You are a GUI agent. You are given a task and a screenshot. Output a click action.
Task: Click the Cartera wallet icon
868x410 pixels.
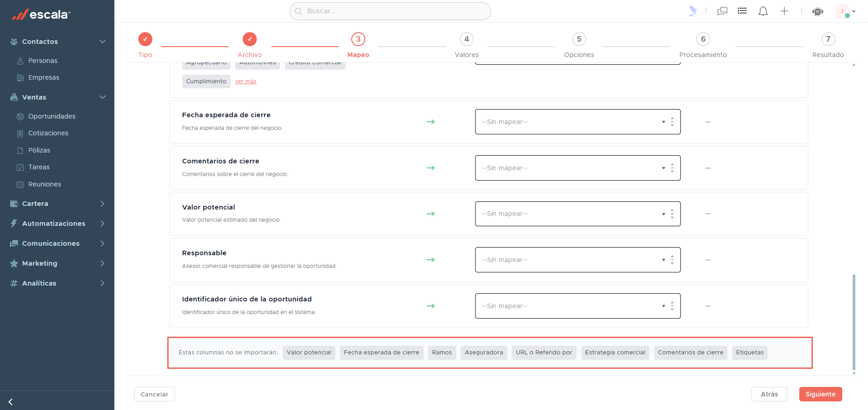(x=14, y=204)
